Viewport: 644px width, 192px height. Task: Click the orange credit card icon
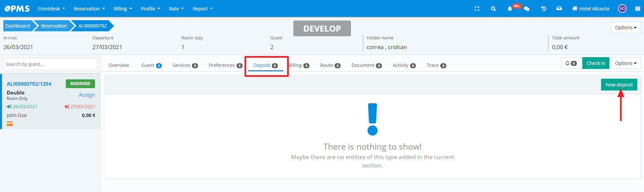10,124
